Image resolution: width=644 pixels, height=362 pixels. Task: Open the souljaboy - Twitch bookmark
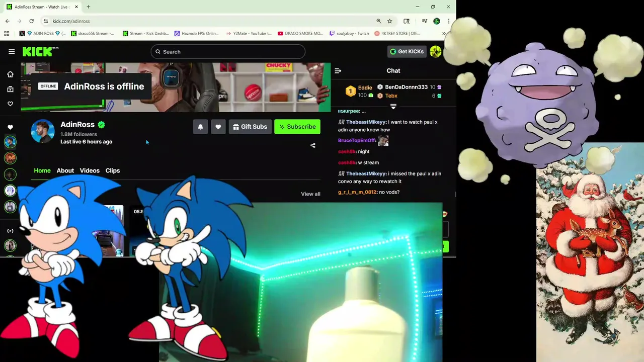point(349,34)
